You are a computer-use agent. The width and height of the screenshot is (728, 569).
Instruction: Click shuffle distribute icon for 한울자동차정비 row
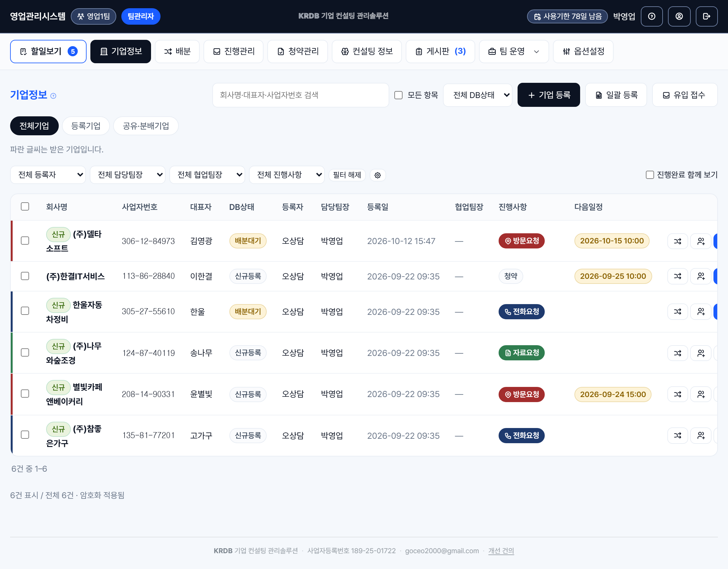pyautogui.click(x=678, y=311)
